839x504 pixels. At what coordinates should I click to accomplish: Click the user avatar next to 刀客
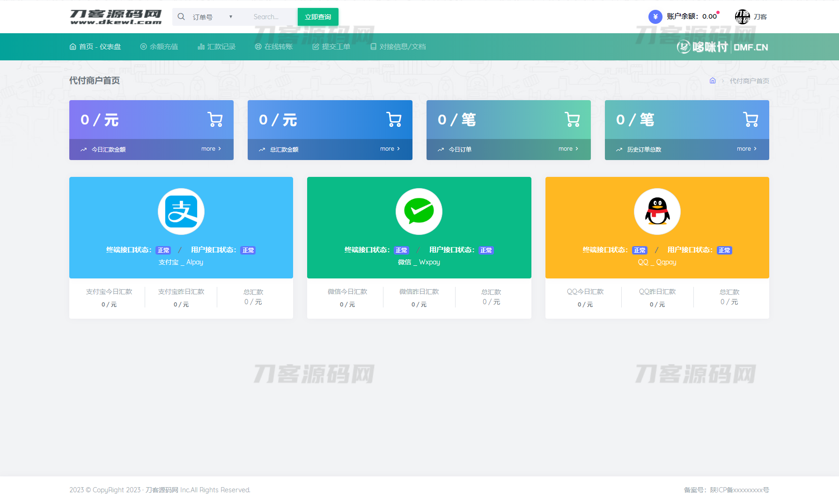742,17
